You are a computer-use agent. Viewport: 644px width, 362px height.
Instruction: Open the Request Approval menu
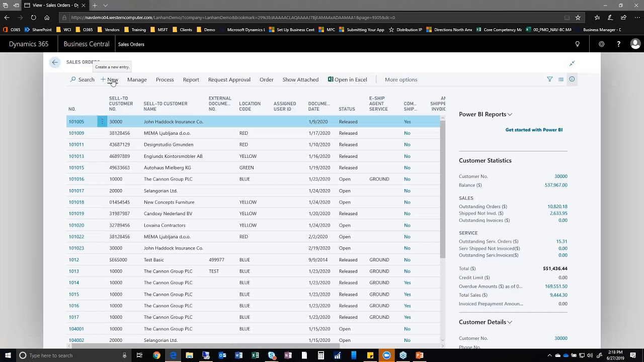tap(229, 79)
